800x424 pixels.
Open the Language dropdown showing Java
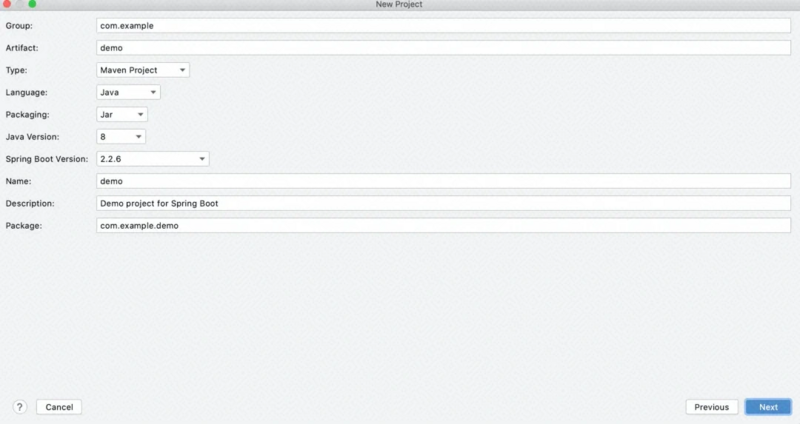[128, 92]
